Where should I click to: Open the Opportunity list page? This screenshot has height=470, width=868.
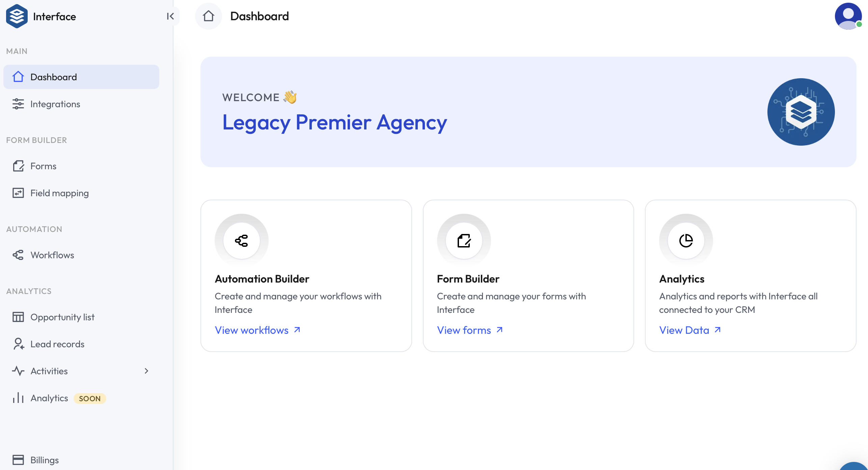click(x=62, y=317)
